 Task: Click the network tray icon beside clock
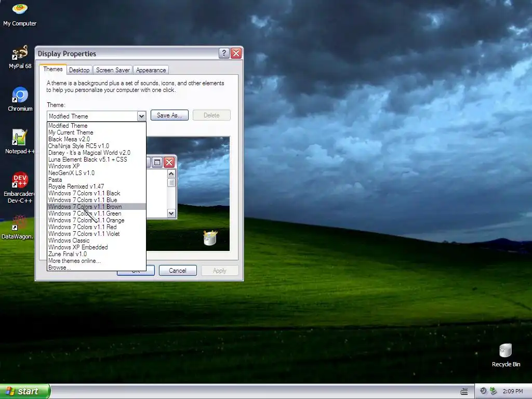494,391
